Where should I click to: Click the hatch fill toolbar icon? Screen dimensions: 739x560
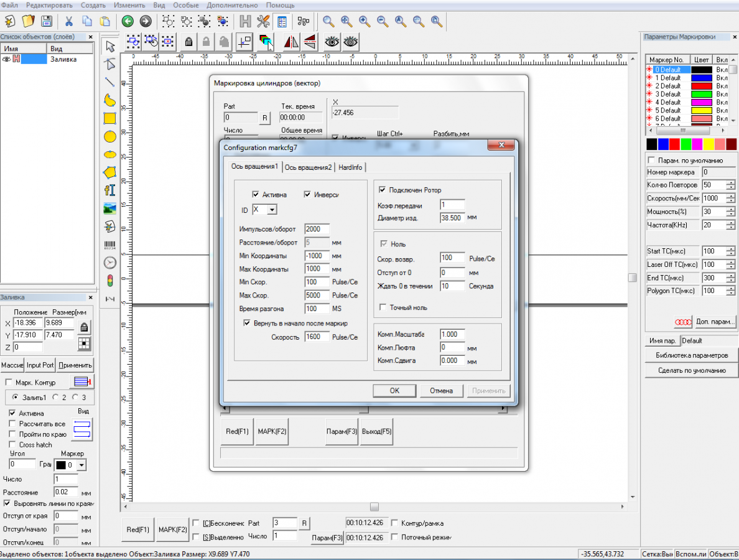(x=245, y=21)
